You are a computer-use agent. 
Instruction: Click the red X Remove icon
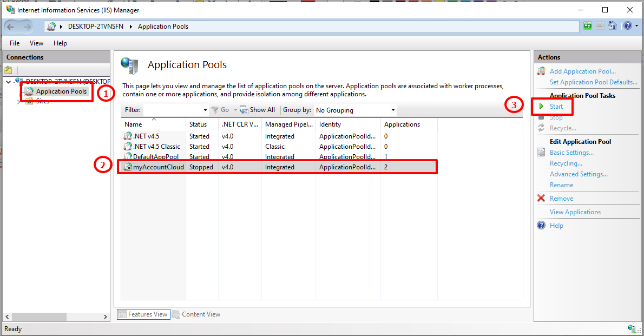coord(541,199)
